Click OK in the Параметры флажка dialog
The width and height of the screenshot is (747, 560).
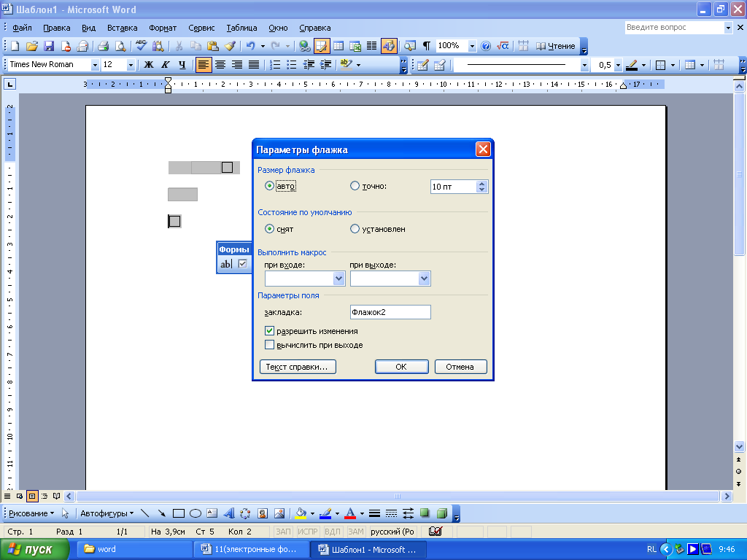tap(402, 367)
